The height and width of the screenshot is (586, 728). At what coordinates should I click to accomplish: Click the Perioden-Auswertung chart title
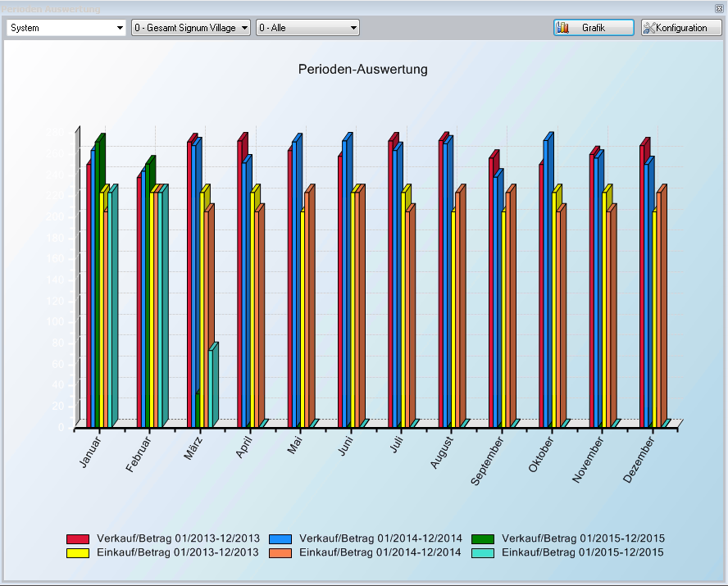click(363, 70)
